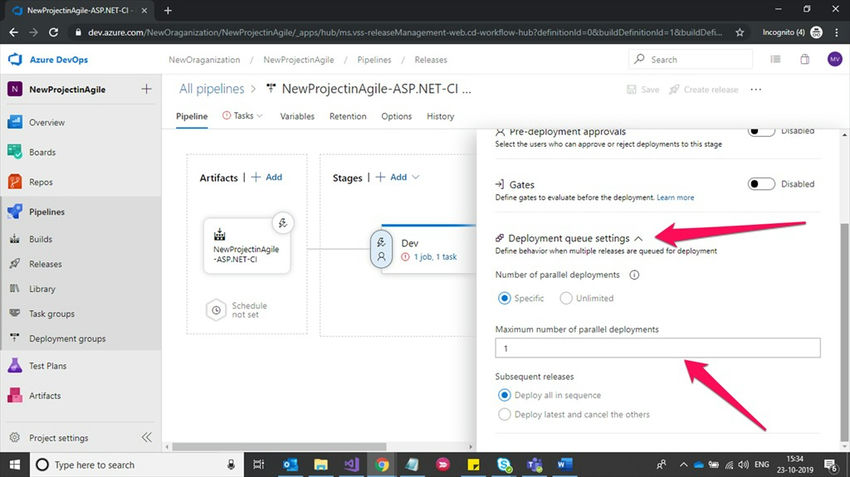
Task: Open Visual Studio from the taskbar
Action: point(351,465)
